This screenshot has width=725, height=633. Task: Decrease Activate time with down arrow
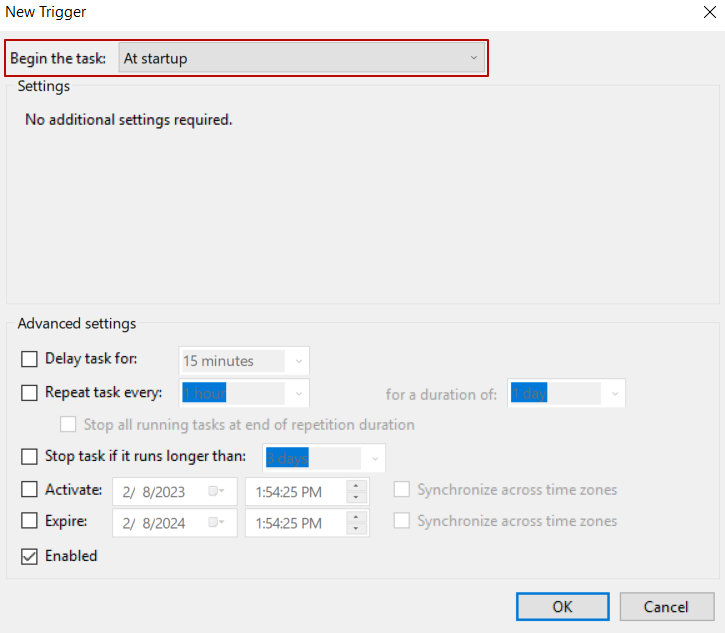(x=357, y=497)
